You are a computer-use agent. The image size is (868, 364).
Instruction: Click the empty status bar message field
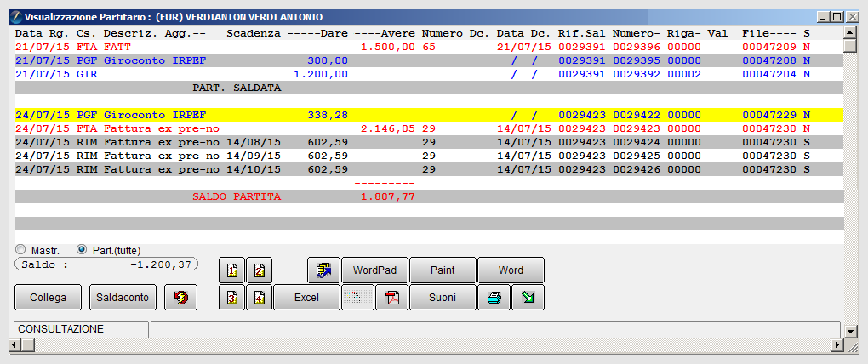[495, 330]
